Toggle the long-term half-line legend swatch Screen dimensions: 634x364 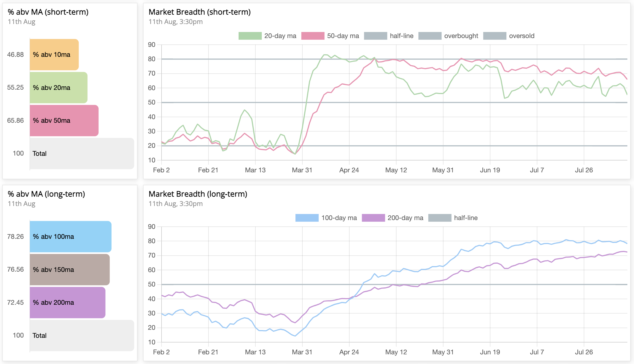coord(440,218)
